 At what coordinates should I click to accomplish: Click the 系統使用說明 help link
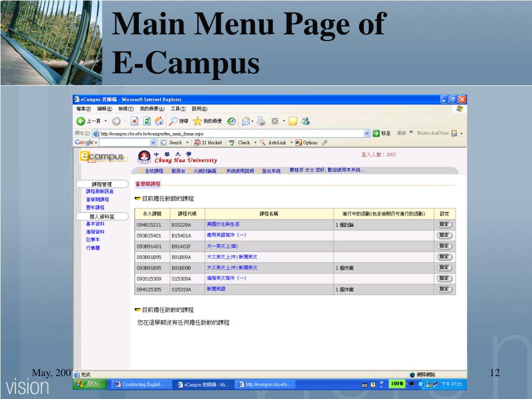240,171
